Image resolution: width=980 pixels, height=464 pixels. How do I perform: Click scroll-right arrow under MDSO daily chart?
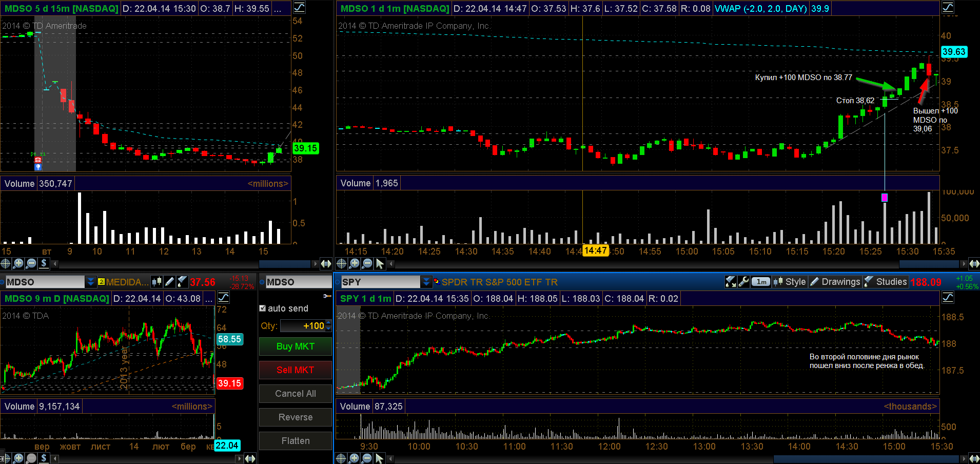pos(240,458)
